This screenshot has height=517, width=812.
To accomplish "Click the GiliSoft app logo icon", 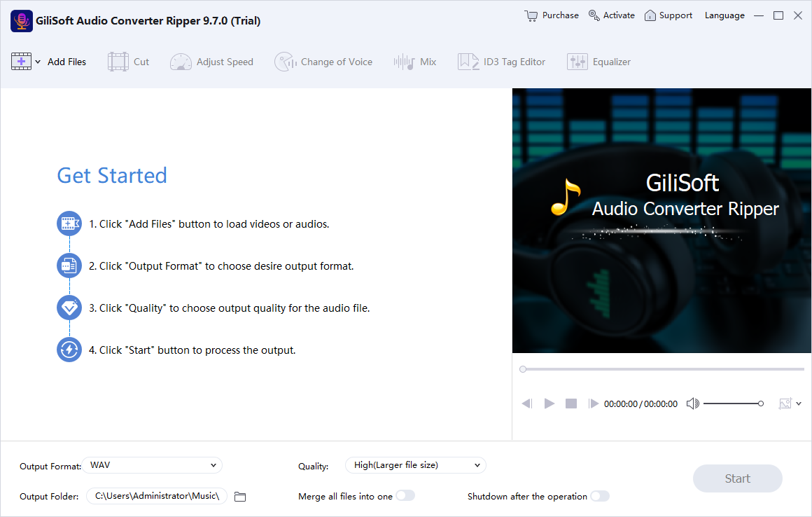I will [21, 21].
